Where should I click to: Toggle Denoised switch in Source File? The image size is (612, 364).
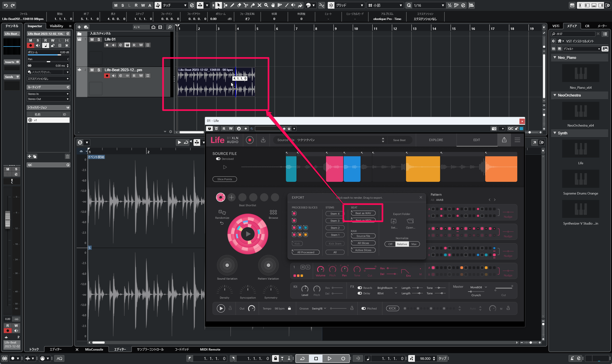(218, 159)
